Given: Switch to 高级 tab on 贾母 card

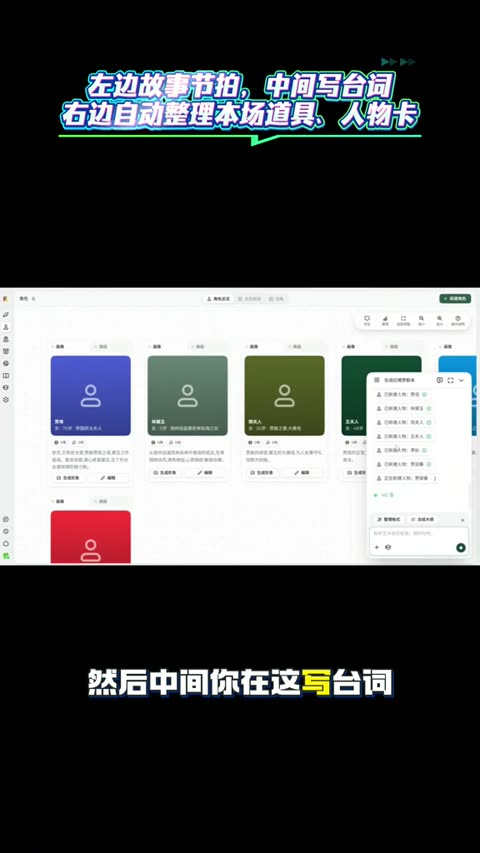Looking at the screenshot, I should point(103,347).
